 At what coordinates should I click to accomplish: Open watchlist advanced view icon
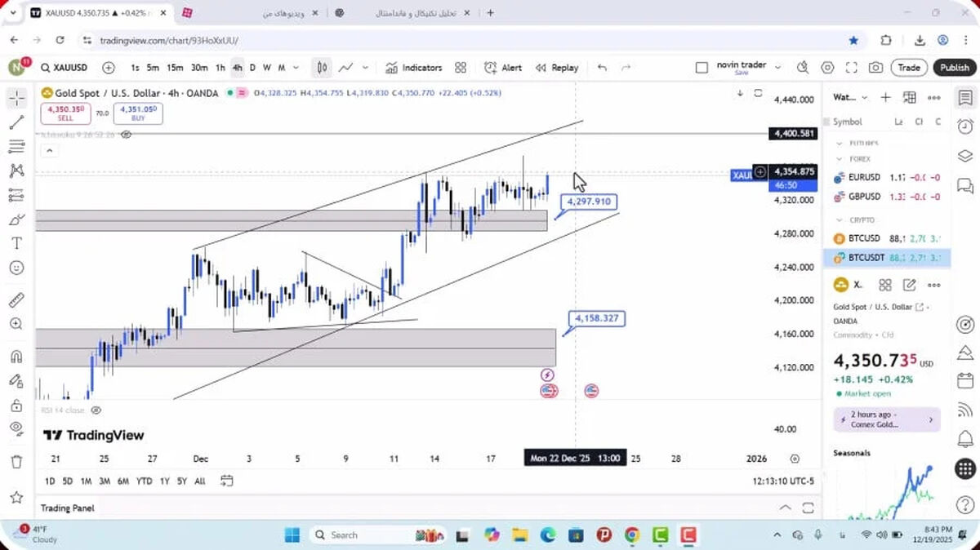pyautogui.click(x=910, y=97)
